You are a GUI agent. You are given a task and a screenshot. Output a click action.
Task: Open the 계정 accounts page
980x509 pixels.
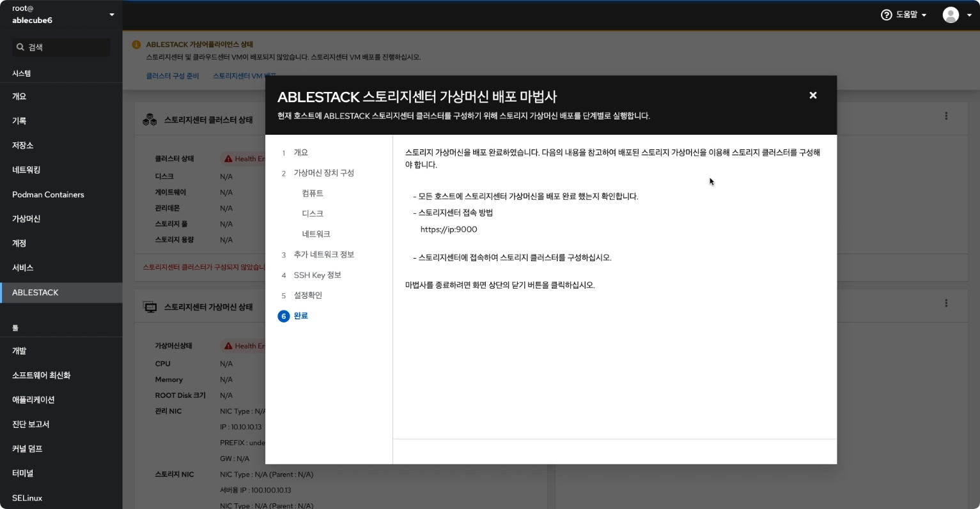[x=61, y=243]
